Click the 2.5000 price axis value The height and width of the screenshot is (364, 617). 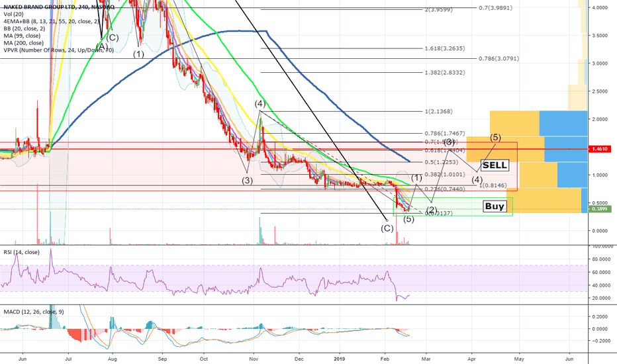click(599, 91)
